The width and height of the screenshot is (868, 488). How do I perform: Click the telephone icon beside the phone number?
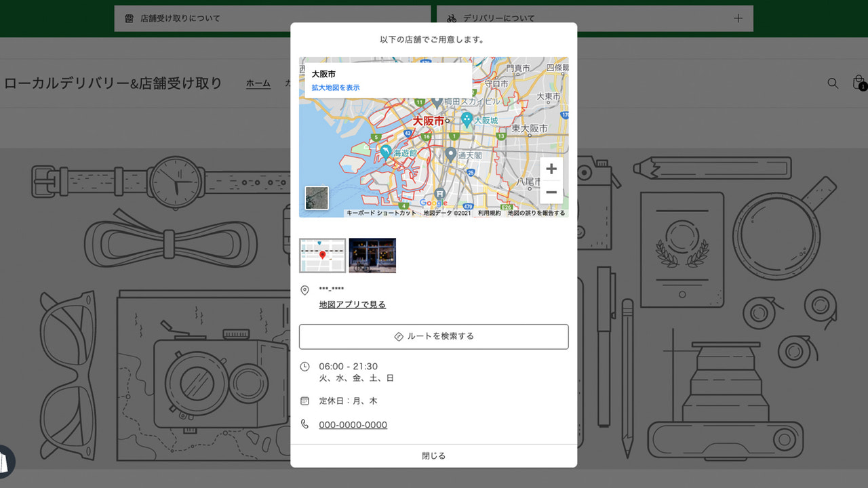click(305, 424)
